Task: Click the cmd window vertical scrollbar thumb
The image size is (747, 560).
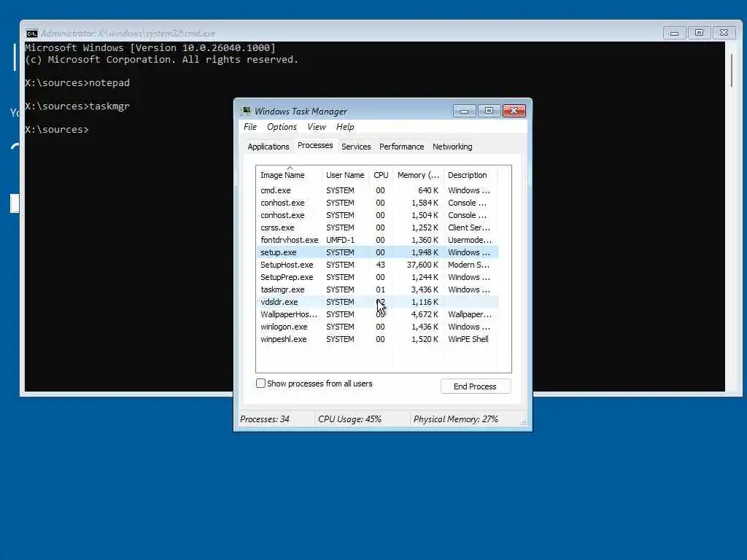Action: pos(732,69)
